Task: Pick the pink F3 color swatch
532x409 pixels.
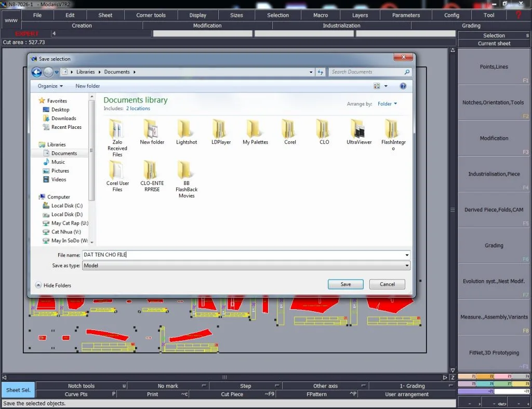Action: pyautogui.click(x=503, y=376)
